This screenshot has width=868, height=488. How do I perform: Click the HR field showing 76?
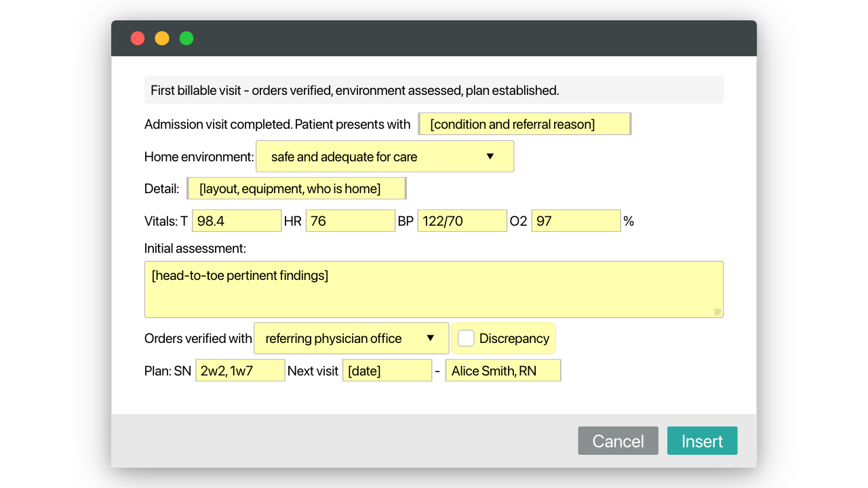pos(351,221)
